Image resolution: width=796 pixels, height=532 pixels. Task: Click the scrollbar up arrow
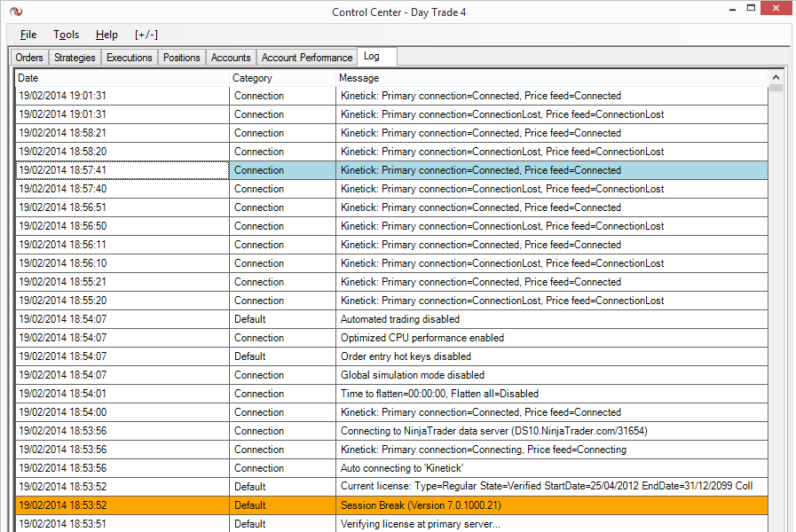click(x=776, y=77)
